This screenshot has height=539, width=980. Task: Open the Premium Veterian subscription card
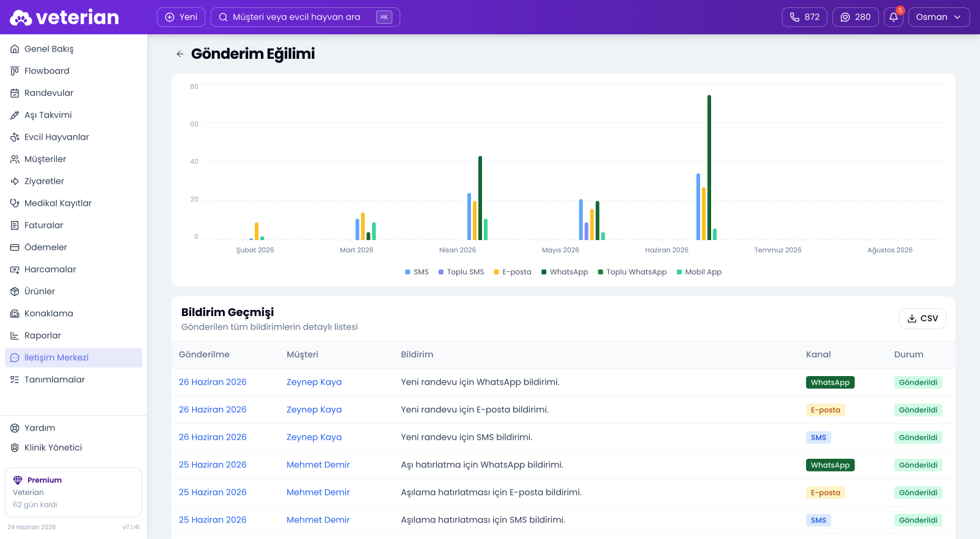click(x=73, y=492)
